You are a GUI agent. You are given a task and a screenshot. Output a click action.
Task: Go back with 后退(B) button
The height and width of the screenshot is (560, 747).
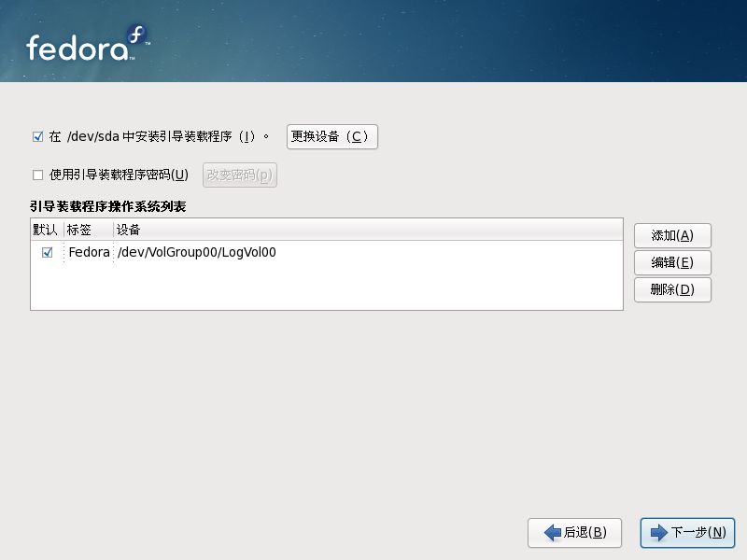(x=574, y=532)
